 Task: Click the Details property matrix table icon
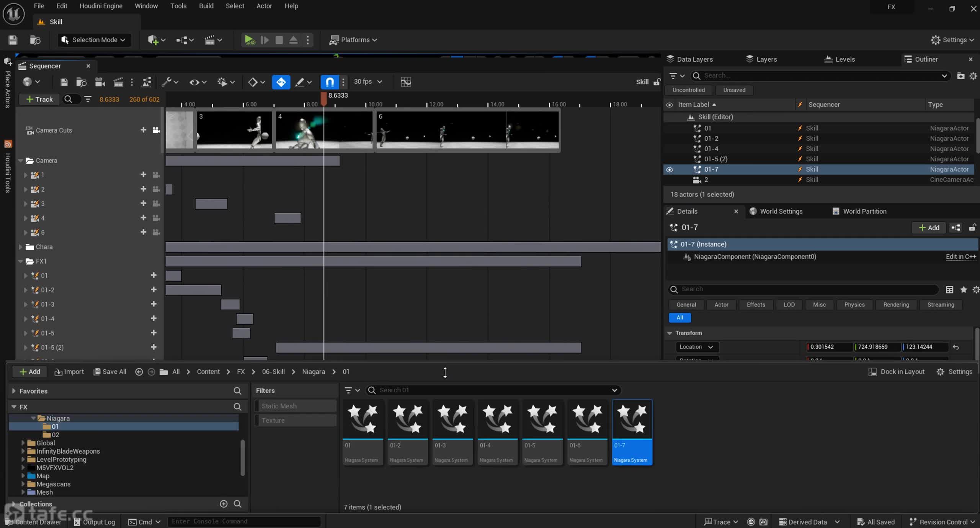click(950, 290)
